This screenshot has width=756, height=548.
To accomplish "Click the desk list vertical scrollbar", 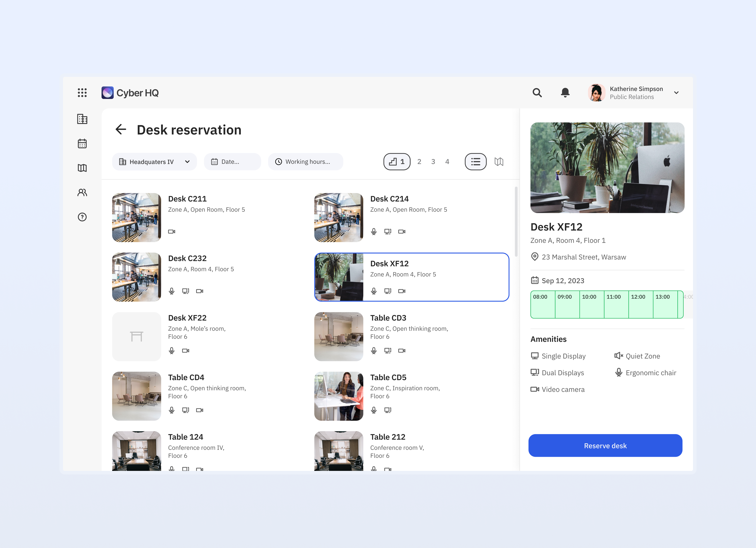I will [516, 222].
